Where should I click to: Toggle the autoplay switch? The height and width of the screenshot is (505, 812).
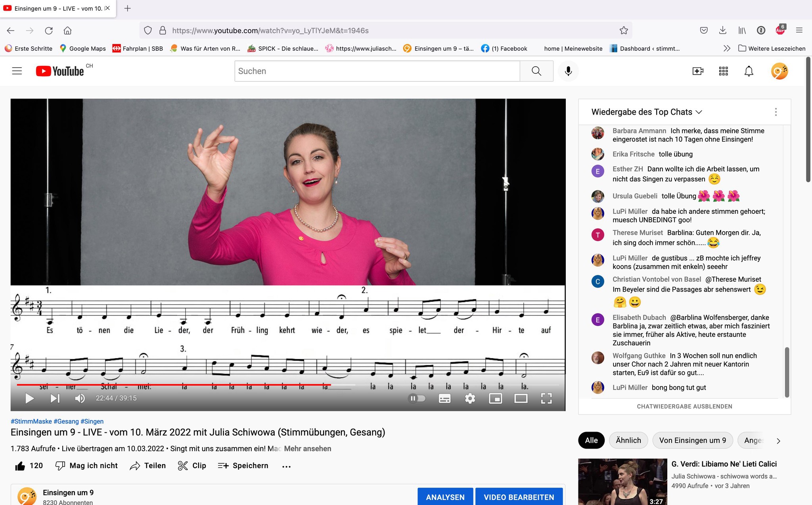(x=417, y=398)
